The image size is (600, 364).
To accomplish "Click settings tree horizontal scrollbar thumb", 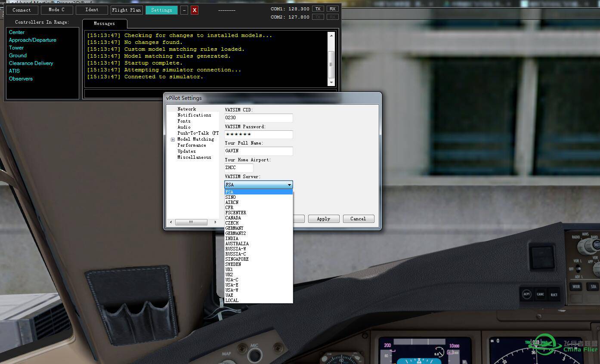I will click(x=192, y=222).
